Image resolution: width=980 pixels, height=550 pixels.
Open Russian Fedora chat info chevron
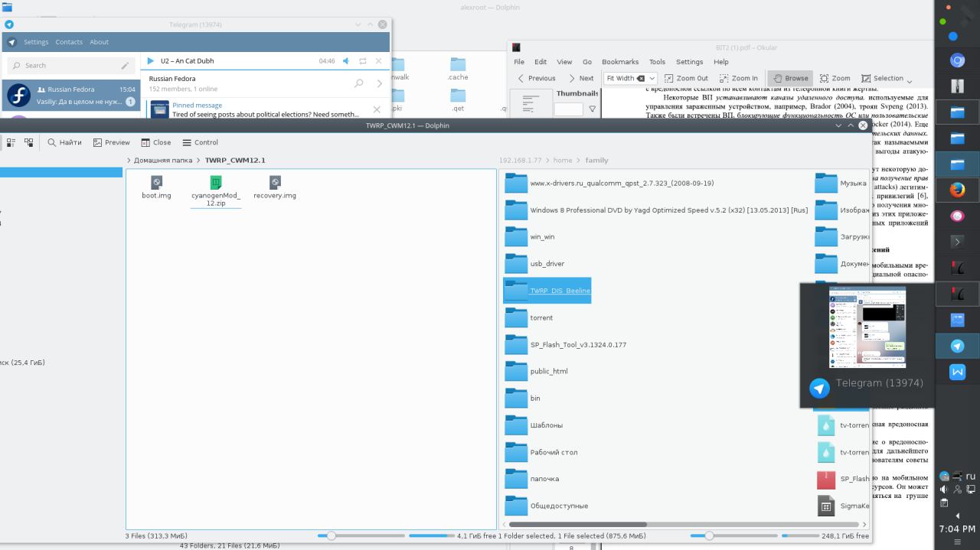(380, 83)
